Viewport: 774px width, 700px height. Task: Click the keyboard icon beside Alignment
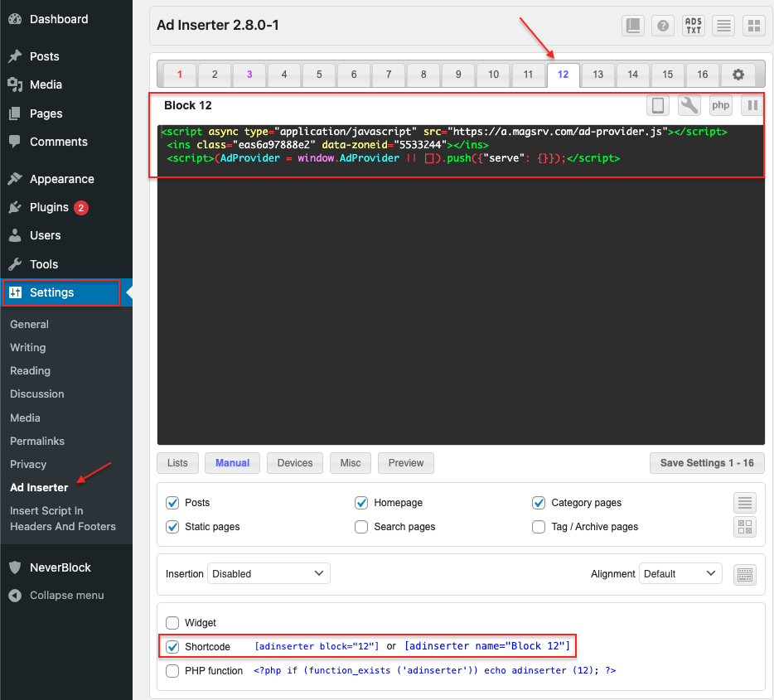(x=744, y=573)
